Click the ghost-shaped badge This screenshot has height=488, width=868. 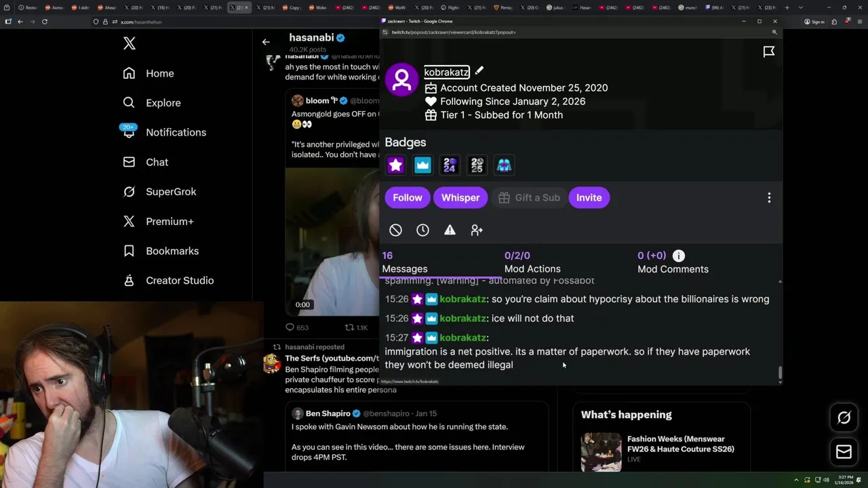(504, 165)
